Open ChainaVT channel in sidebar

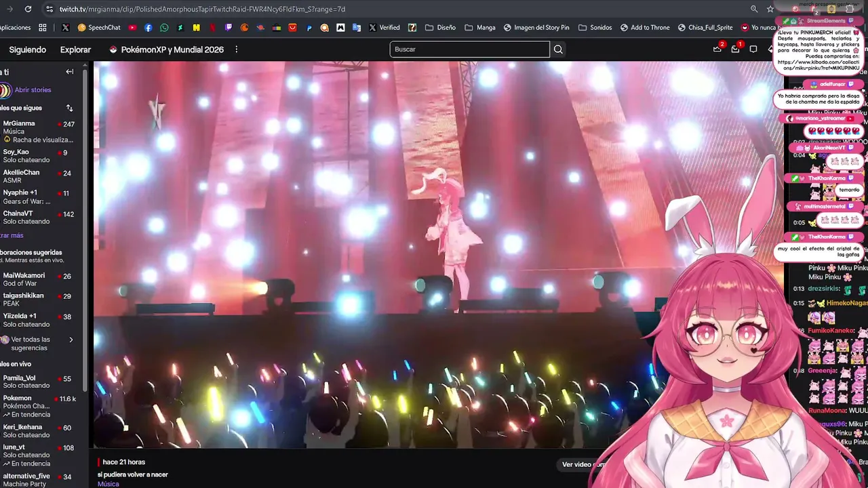tap(39, 217)
